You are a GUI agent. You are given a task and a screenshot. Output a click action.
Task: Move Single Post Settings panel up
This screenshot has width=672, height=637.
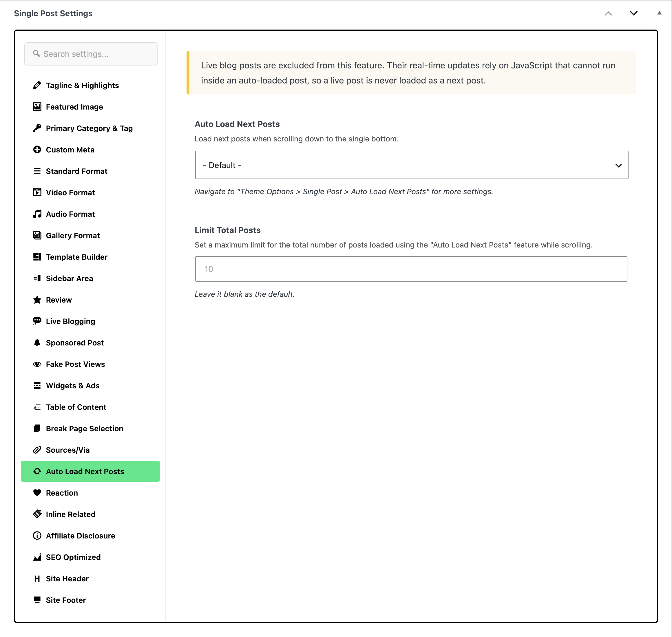tap(608, 13)
